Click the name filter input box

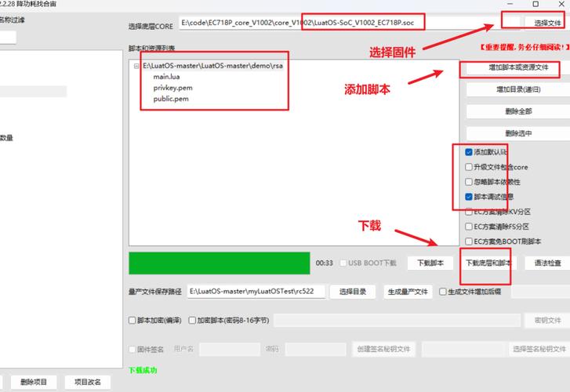point(7,38)
